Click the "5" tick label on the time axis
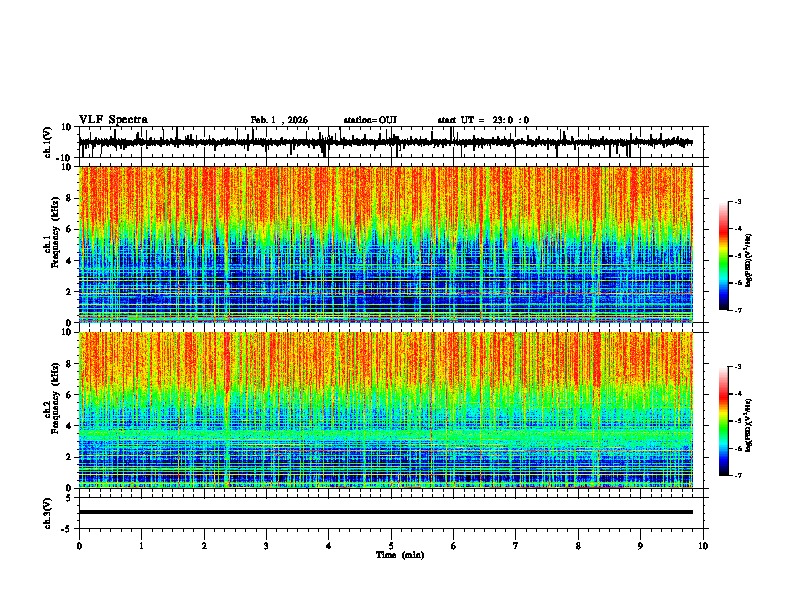This screenshot has width=792, height=612. click(x=391, y=546)
